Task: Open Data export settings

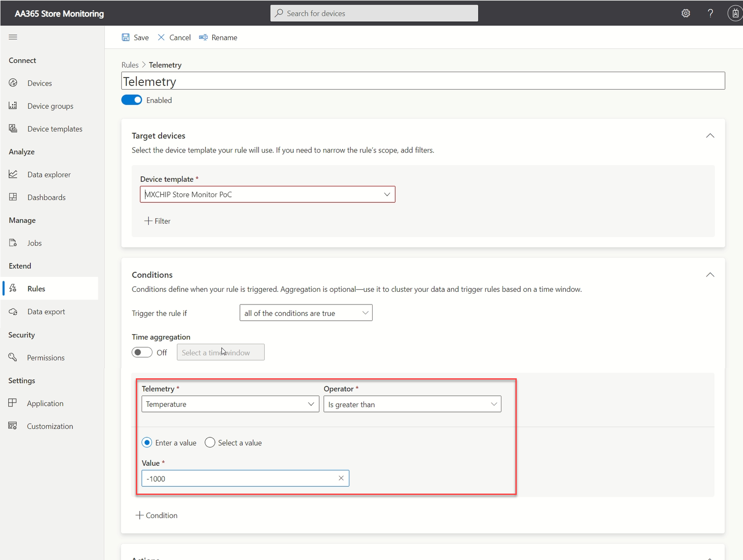Action: coord(45,311)
